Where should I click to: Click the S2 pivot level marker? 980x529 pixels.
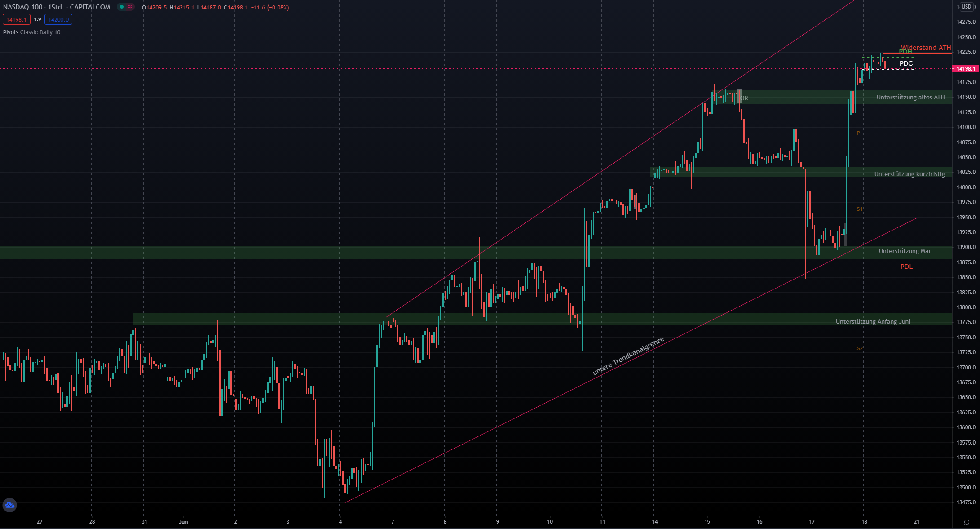coord(859,348)
